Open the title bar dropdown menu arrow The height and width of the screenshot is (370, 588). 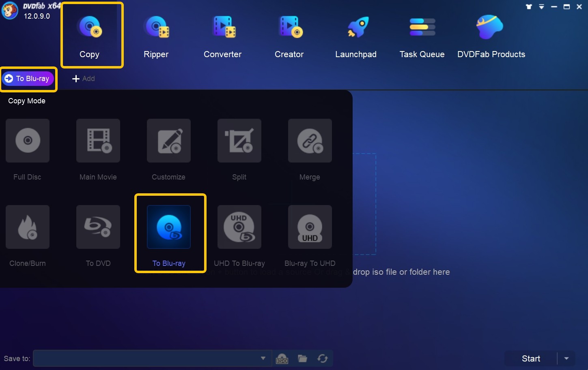541,6
